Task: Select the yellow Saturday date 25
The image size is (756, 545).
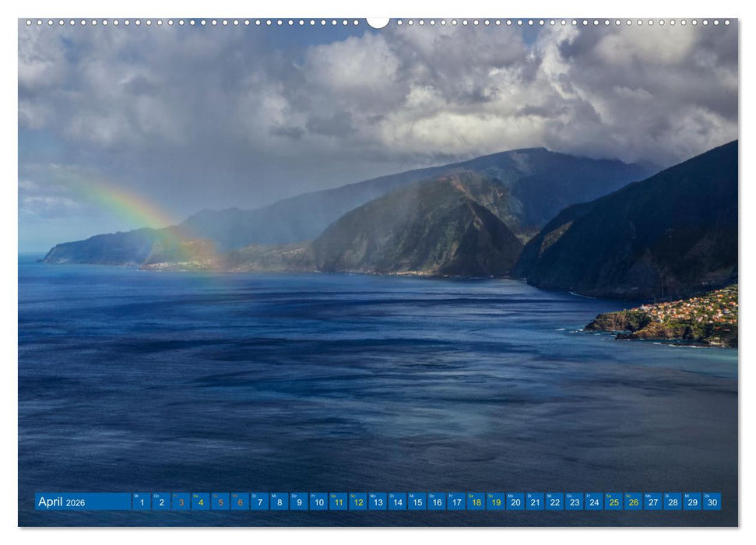Action: pos(612,503)
